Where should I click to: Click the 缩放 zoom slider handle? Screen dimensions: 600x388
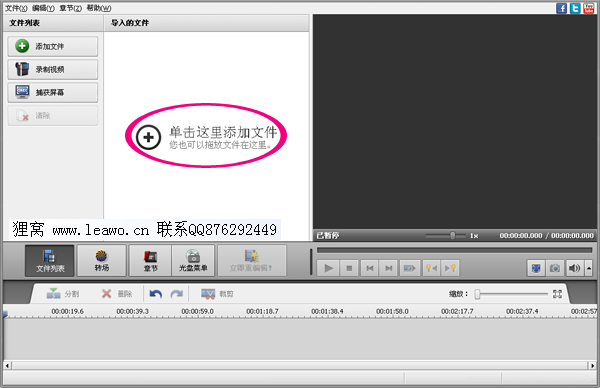pyautogui.click(x=477, y=294)
